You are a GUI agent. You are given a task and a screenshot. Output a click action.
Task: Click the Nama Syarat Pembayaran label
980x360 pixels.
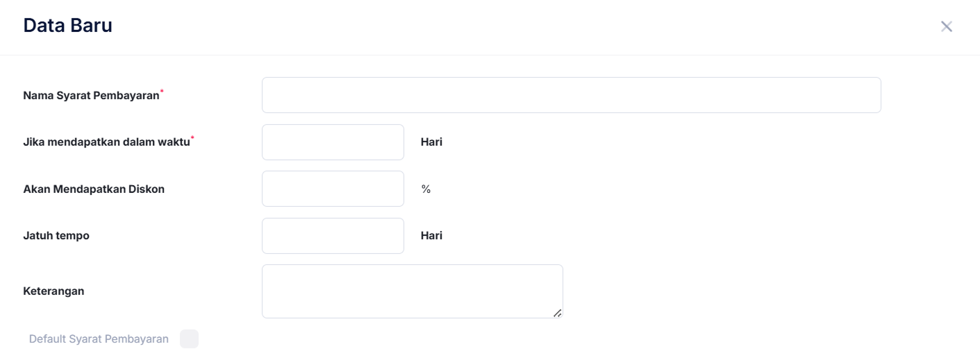[x=91, y=95]
